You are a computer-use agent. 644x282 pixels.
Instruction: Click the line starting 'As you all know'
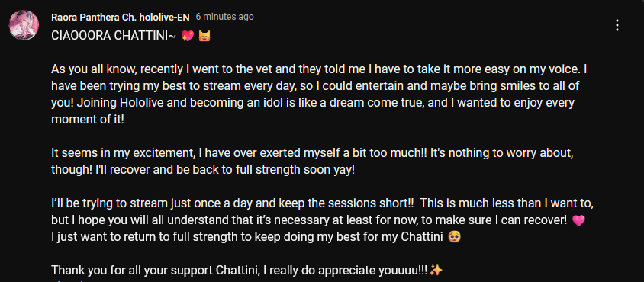pyautogui.click(x=319, y=70)
